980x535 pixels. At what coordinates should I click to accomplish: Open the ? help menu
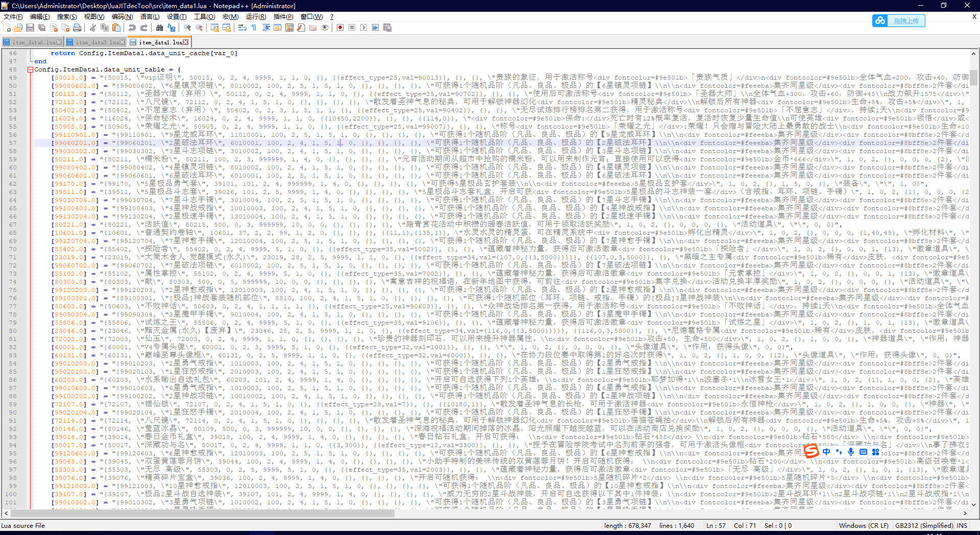(x=332, y=17)
